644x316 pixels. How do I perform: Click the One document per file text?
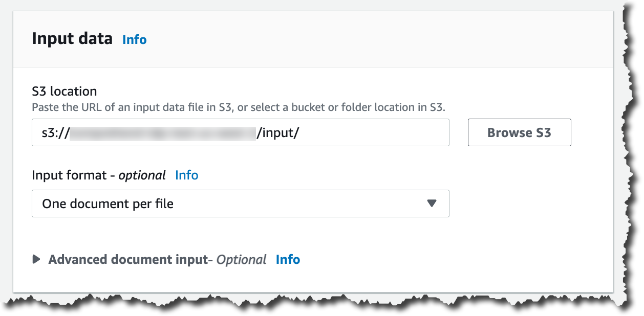(x=108, y=204)
